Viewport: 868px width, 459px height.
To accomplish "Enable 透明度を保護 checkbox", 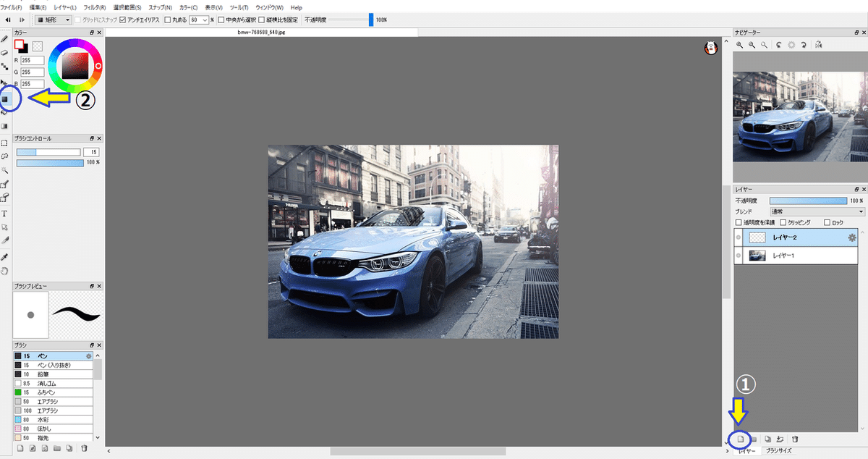I will (739, 222).
